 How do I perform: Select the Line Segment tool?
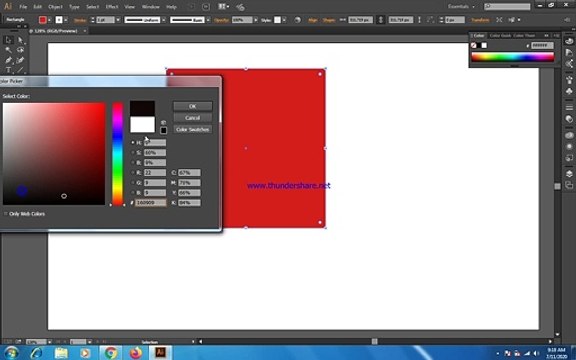(20, 70)
